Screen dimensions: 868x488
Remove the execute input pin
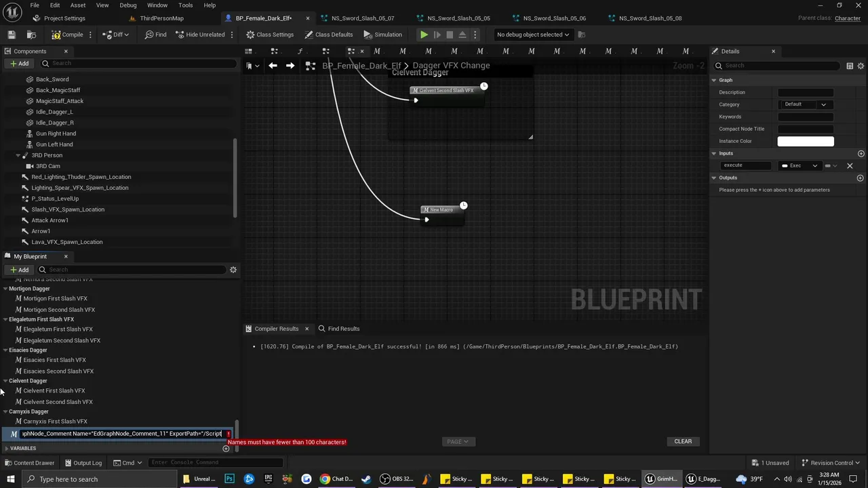tap(850, 165)
